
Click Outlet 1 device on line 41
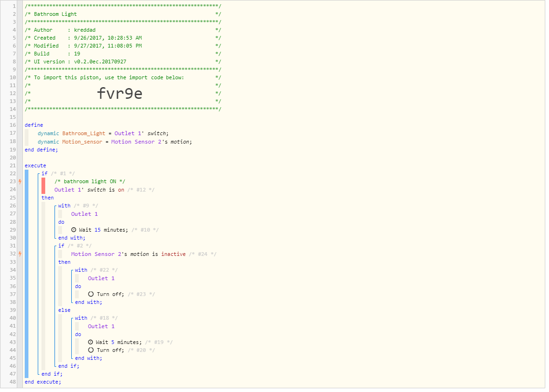tap(101, 326)
